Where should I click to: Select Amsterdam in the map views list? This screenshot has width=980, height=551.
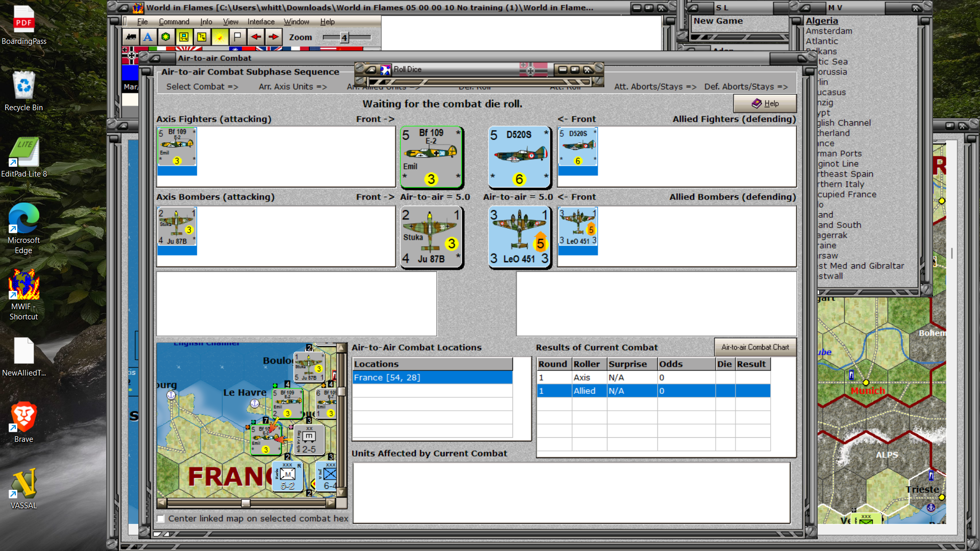(x=828, y=31)
